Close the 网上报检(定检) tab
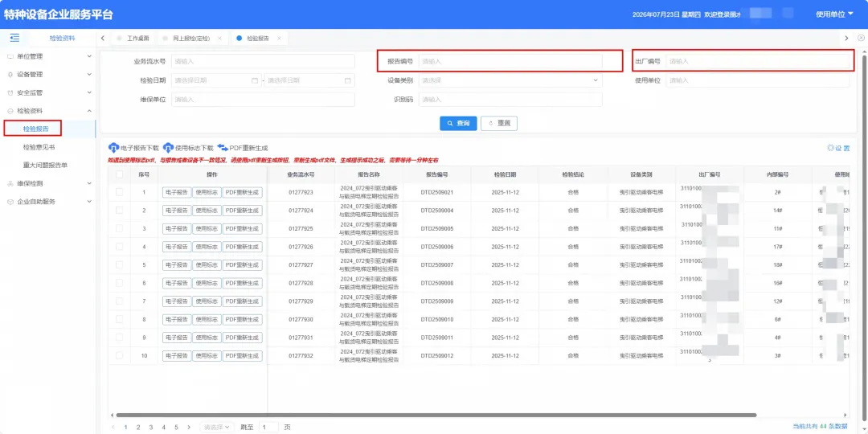The height and width of the screenshot is (434, 868). pyautogui.click(x=219, y=39)
